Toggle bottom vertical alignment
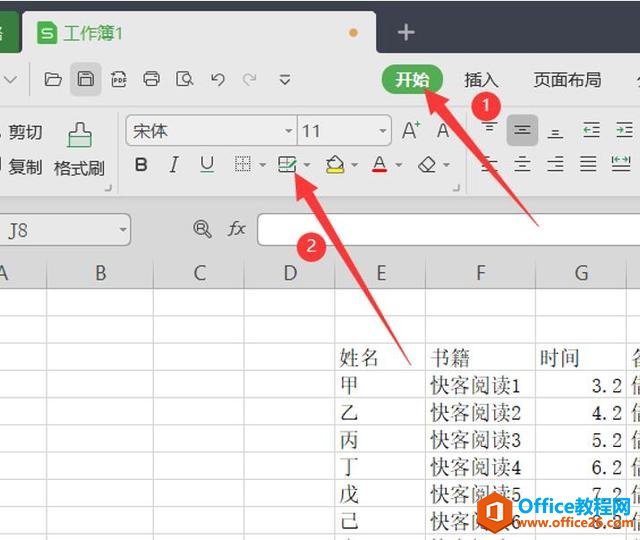 tap(555, 132)
